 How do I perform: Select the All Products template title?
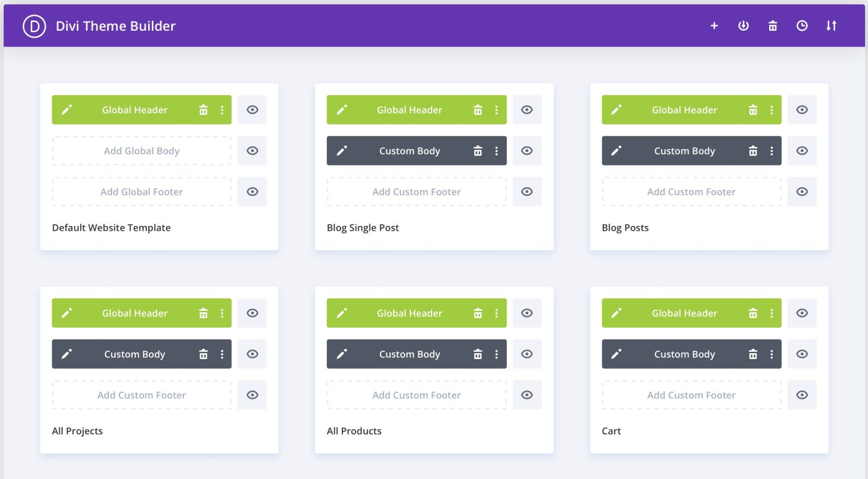tap(354, 431)
